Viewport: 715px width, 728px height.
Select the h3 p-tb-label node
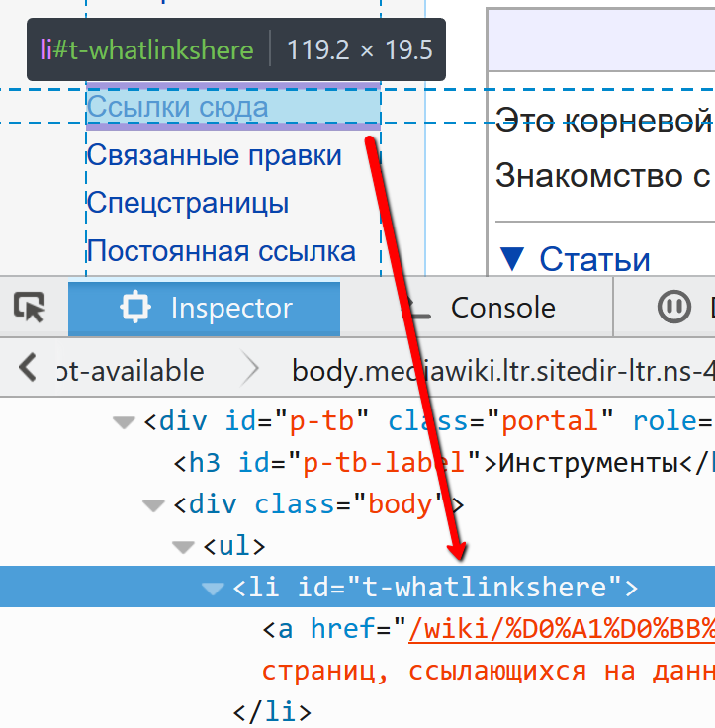point(443,463)
